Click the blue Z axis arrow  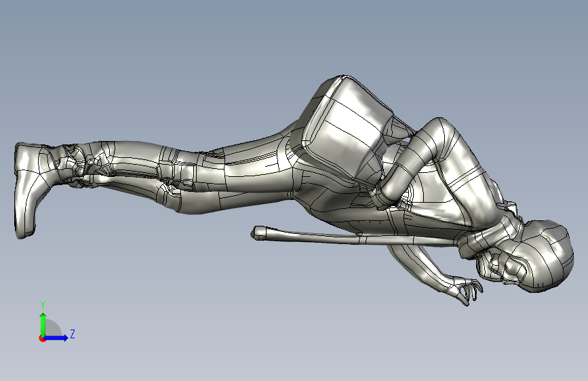point(56,338)
